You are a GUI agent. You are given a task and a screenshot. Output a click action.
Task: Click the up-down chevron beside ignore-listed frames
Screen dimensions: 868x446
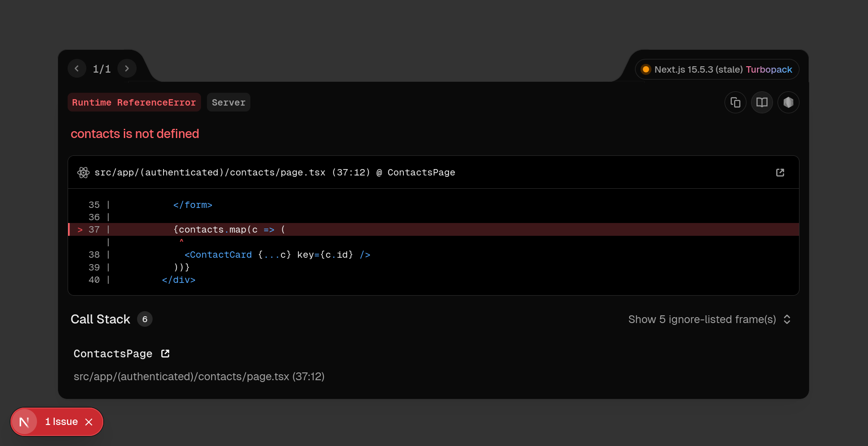(x=787, y=319)
